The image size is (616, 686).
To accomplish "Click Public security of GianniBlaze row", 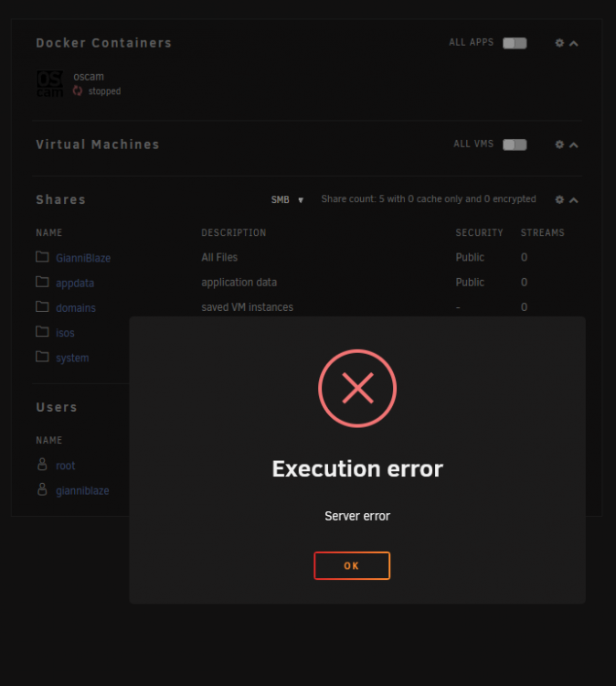I will 470,257.
